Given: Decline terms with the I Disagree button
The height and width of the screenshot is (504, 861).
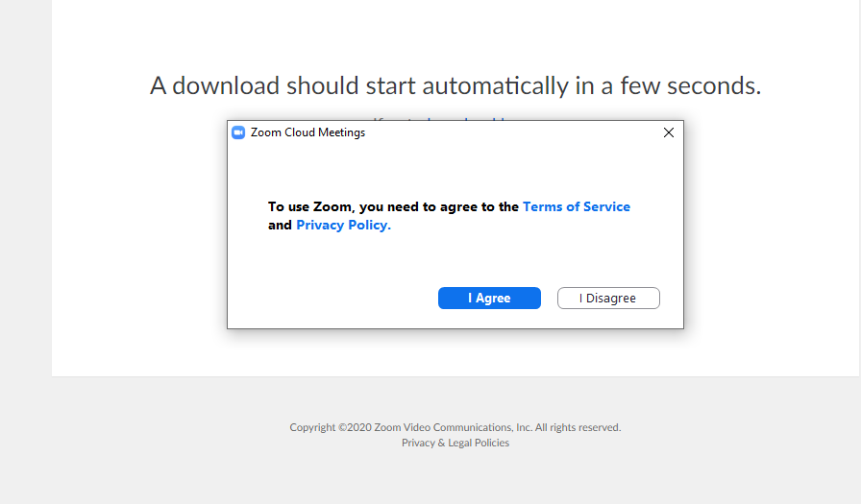Looking at the screenshot, I should [608, 298].
